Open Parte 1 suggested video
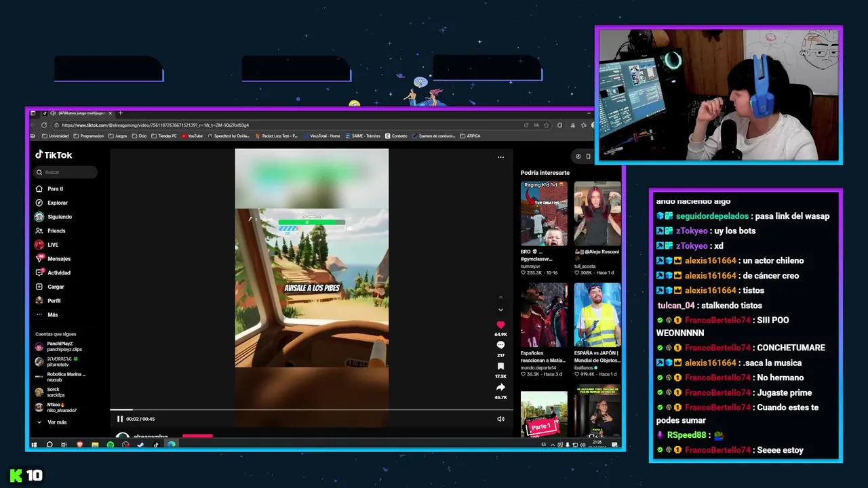Image resolution: width=868 pixels, height=488 pixels. 544,414
